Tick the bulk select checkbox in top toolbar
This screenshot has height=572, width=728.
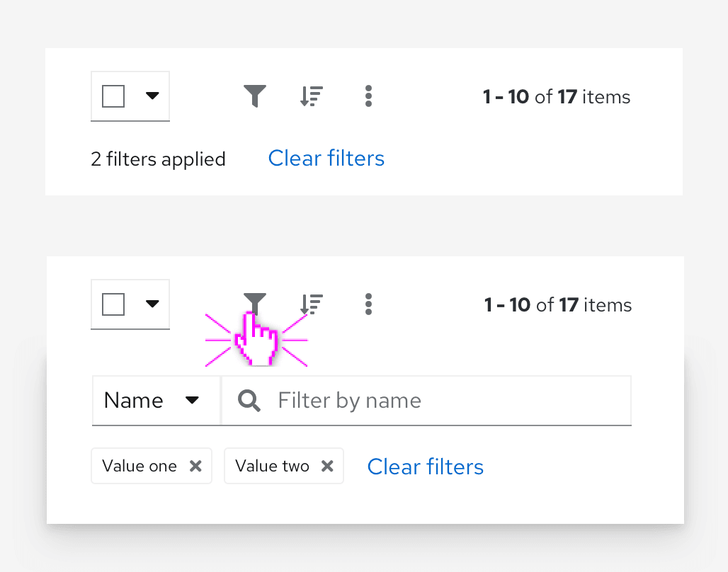point(113,96)
